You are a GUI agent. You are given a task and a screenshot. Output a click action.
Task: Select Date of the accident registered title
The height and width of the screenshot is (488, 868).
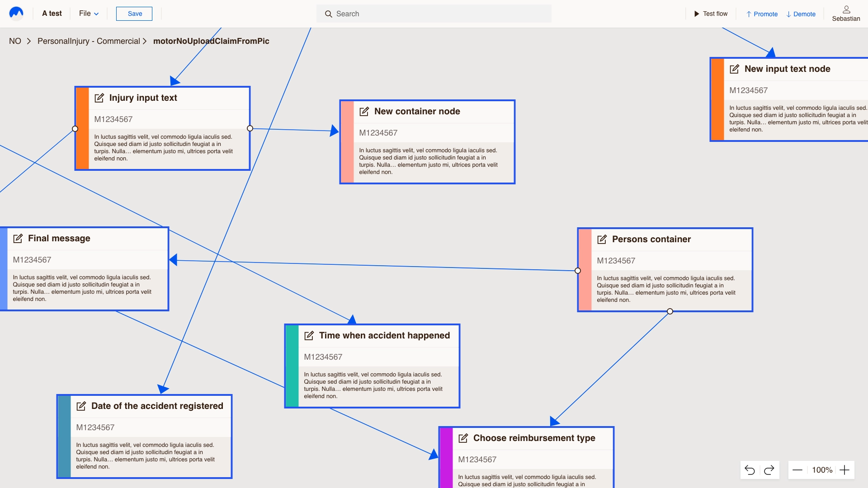point(157,406)
